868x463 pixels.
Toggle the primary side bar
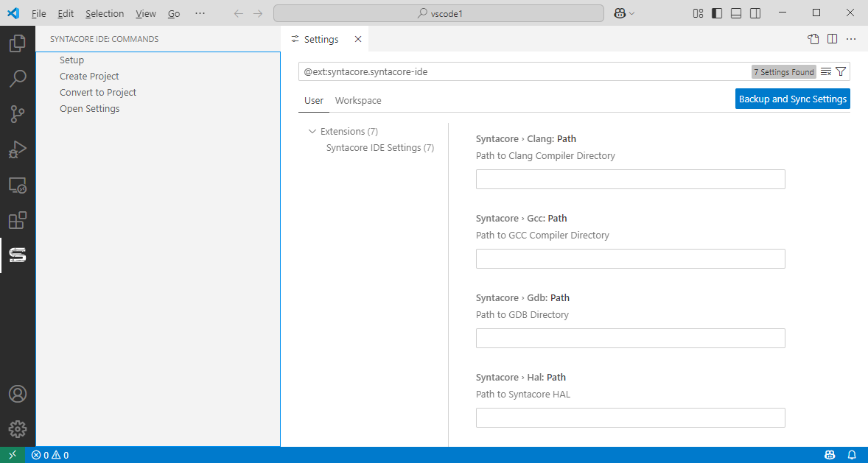(x=717, y=13)
